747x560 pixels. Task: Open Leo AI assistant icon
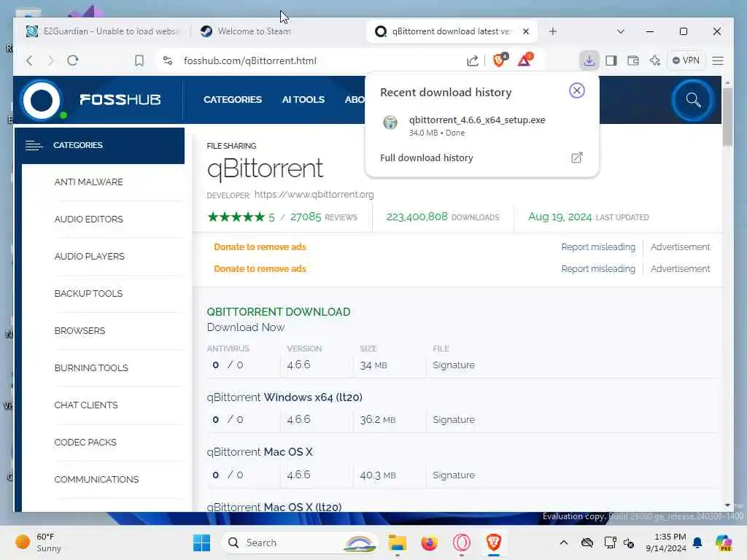pos(655,61)
